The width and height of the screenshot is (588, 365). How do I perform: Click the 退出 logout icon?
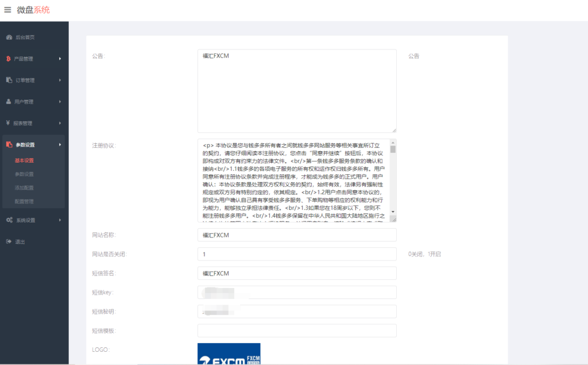pyautogui.click(x=9, y=241)
